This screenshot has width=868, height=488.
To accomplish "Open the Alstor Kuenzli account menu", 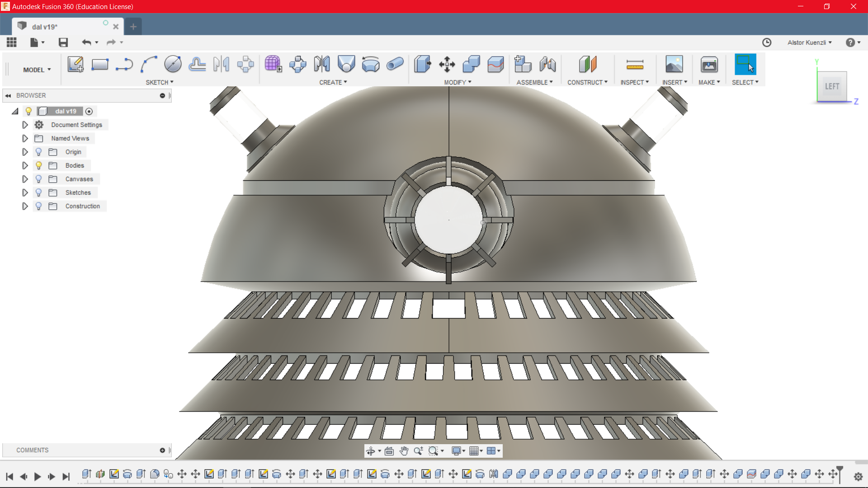I will tap(810, 42).
